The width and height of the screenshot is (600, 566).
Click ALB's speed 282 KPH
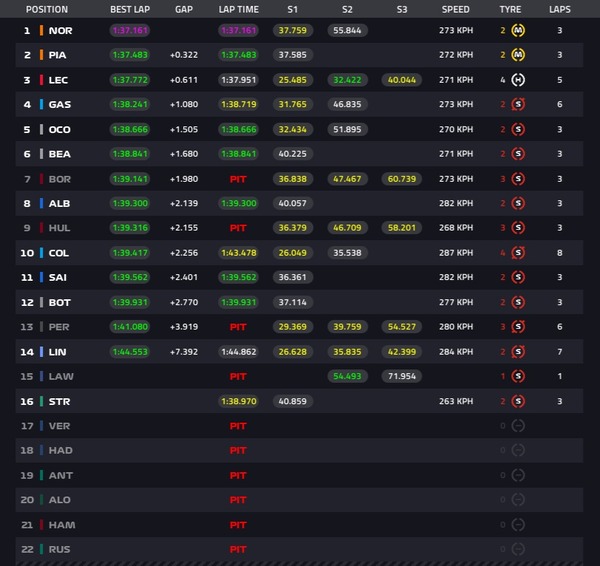(x=456, y=203)
